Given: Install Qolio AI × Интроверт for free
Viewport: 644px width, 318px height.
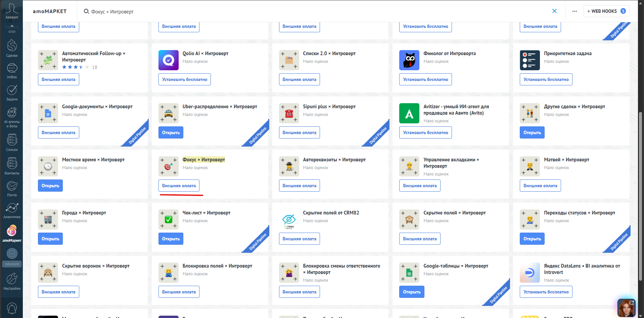Looking at the screenshot, I should click(184, 79).
